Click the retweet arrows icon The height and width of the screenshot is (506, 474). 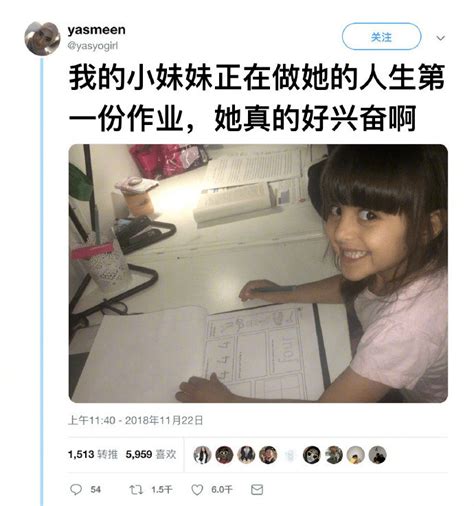click(x=136, y=489)
